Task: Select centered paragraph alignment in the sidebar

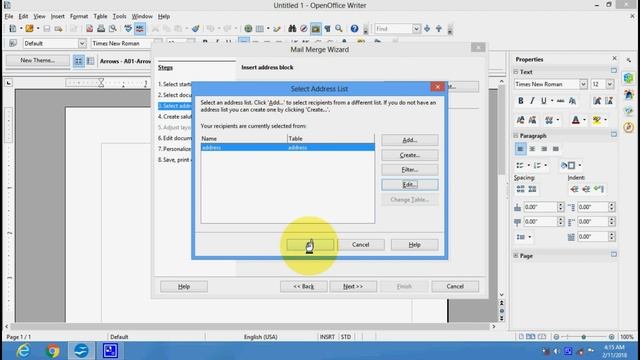Action: (x=532, y=149)
